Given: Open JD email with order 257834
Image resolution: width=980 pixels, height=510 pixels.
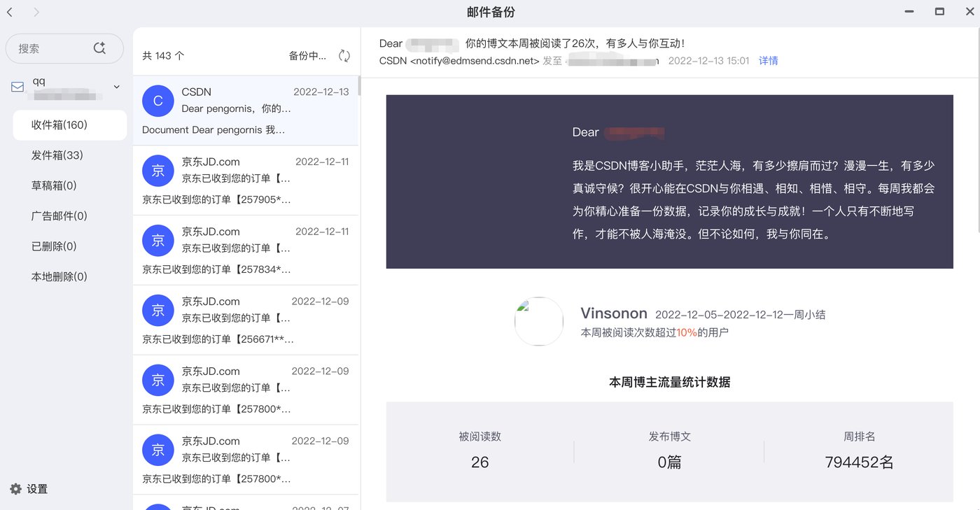Looking at the screenshot, I should pos(245,250).
